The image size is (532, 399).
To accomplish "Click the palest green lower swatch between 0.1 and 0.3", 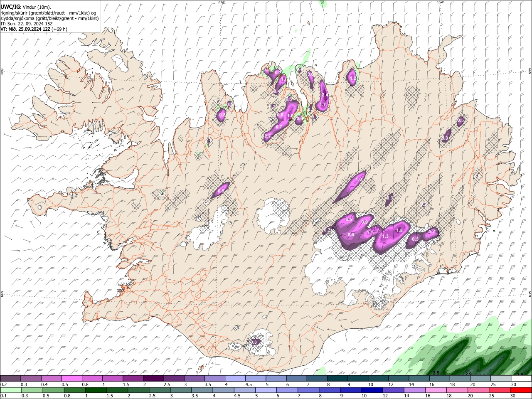I will click(10, 390).
